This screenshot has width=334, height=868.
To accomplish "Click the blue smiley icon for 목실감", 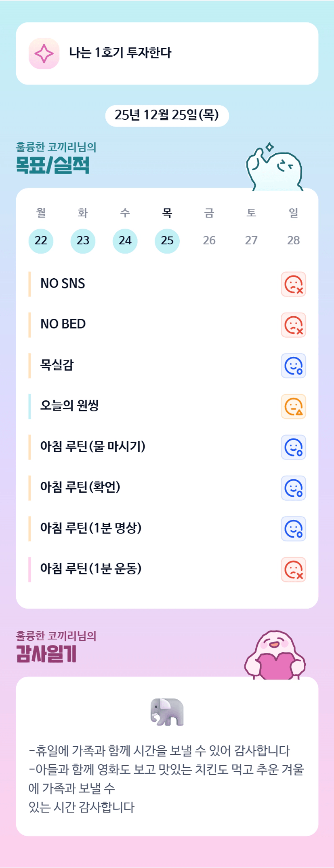I will click(293, 366).
